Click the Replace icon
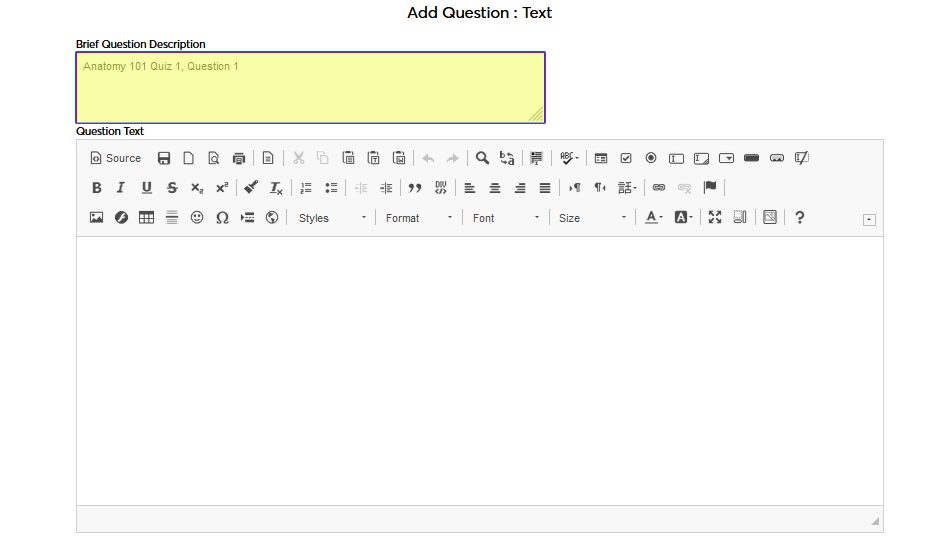This screenshot has width=936, height=537. (x=507, y=158)
